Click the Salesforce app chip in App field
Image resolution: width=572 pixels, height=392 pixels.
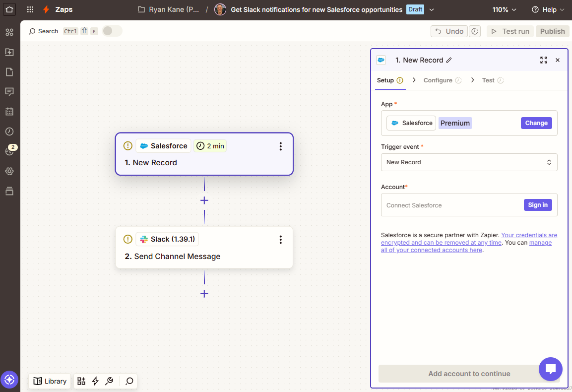(411, 123)
